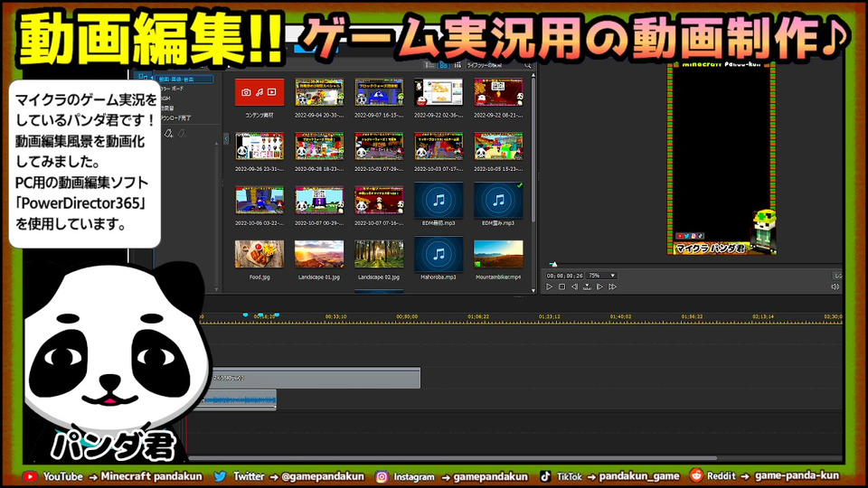Click tag list scroll-up arrow
Image resolution: width=868 pixels, height=488 pixels.
point(216,144)
